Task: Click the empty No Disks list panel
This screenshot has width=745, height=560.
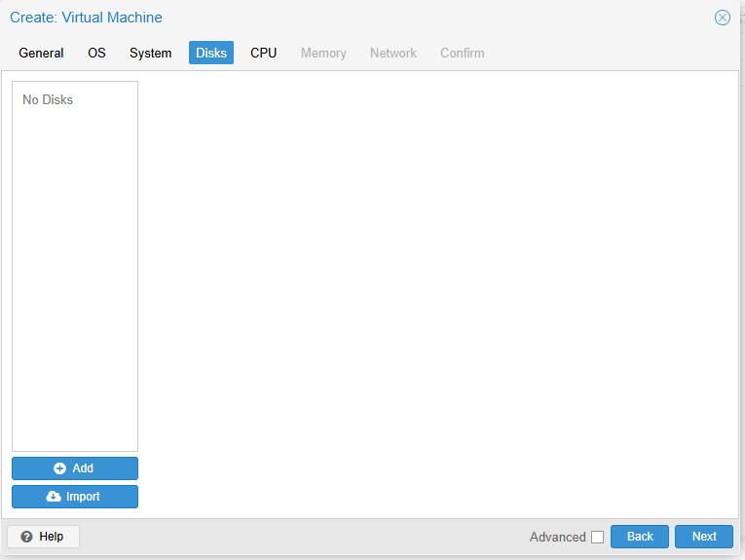Action: (x=75, y=266)
